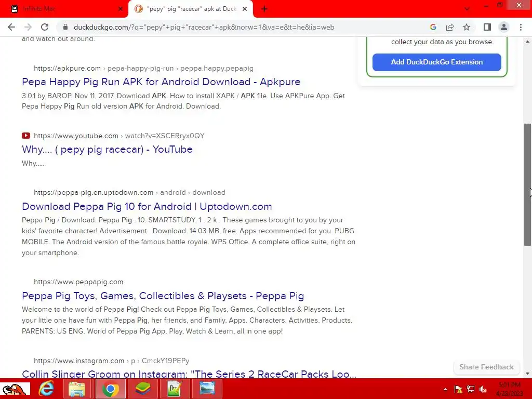The width and height of the screenshot is (532, 399).
Task: Click the address bar URL field
Action: (x=204, y=27)
